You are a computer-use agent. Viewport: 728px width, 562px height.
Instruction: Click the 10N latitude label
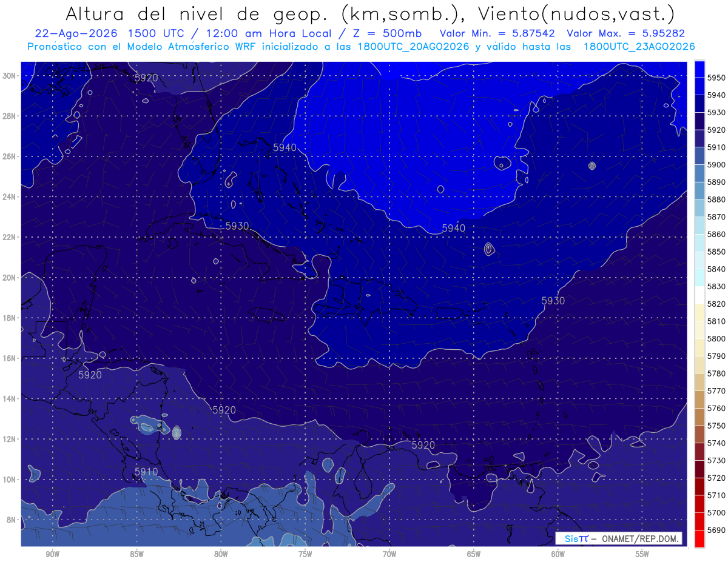click(10, 480)
